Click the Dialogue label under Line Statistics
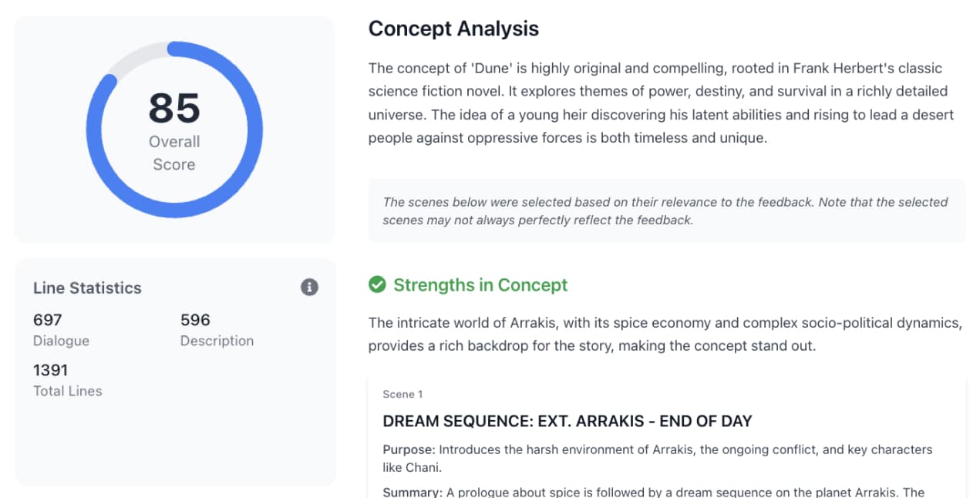 (x=61, y=341)
